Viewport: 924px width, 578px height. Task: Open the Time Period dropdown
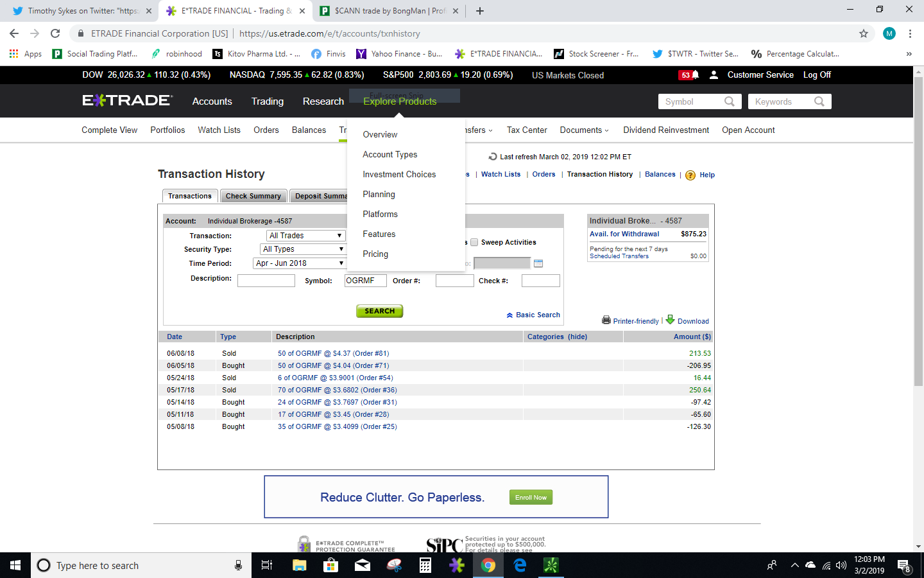point(299,263)
